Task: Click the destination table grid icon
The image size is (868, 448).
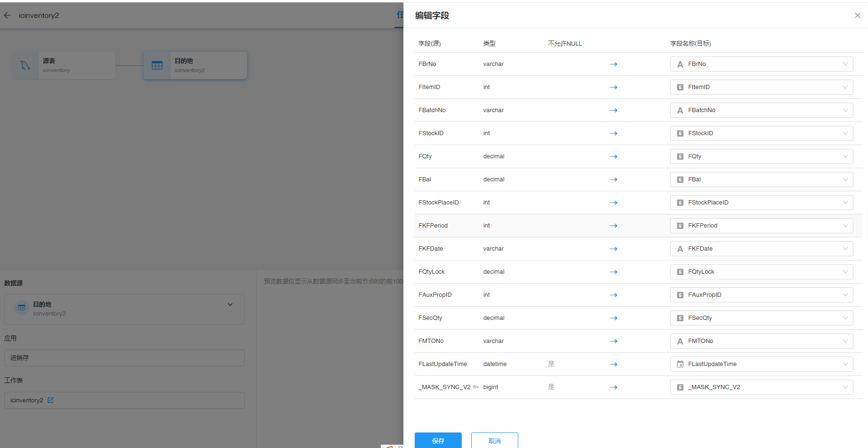Action: 157,65
